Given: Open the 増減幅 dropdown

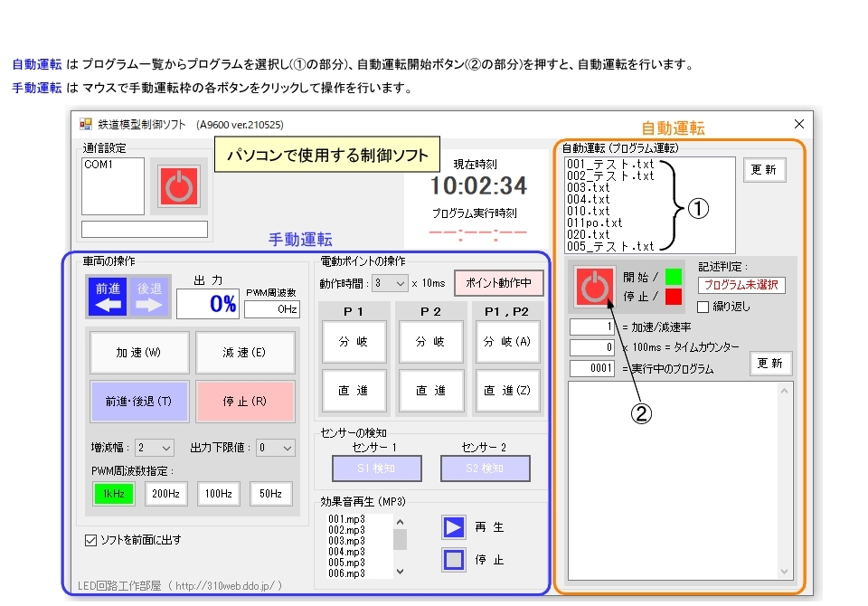Looking at the screenshot, I should (x=155, y=448).
